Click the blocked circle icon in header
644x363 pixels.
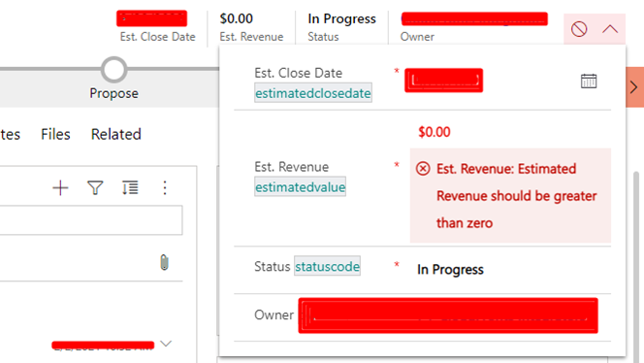click(x=579, y=29)
